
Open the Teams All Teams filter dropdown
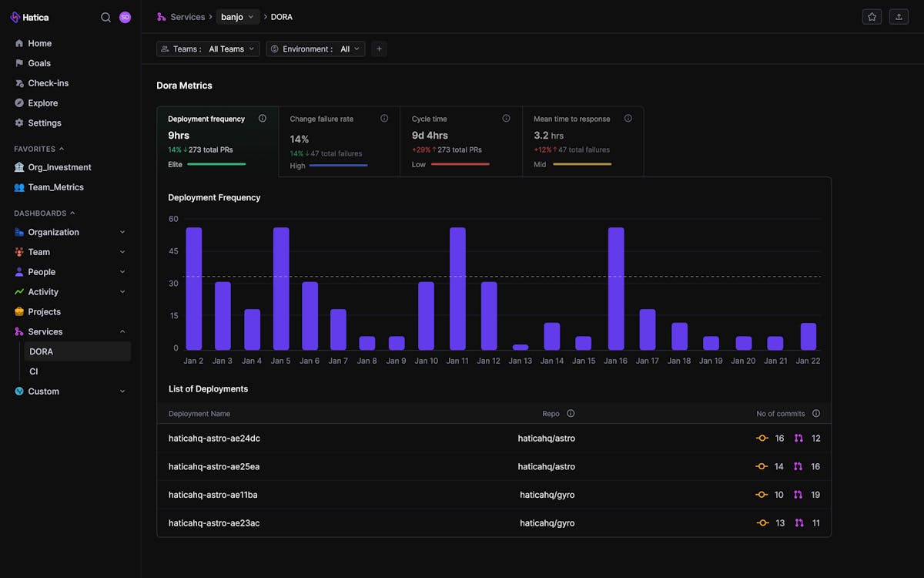coord(230,49)
